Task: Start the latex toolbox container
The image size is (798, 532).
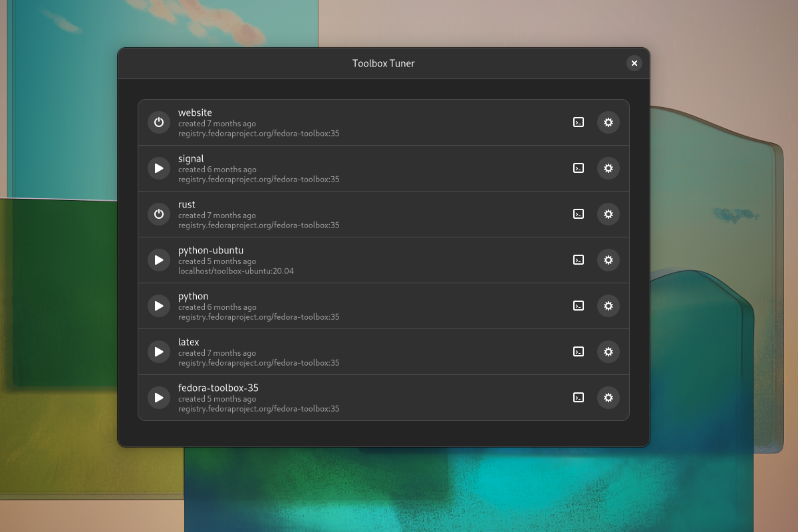Action: [159, 352]
